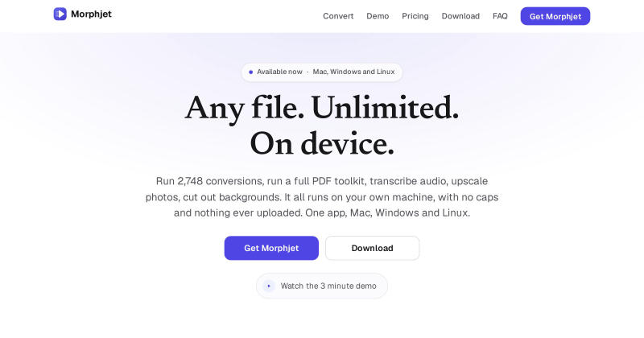
Task: Open Watch the 3 minute demo
Action: point(321,286)
